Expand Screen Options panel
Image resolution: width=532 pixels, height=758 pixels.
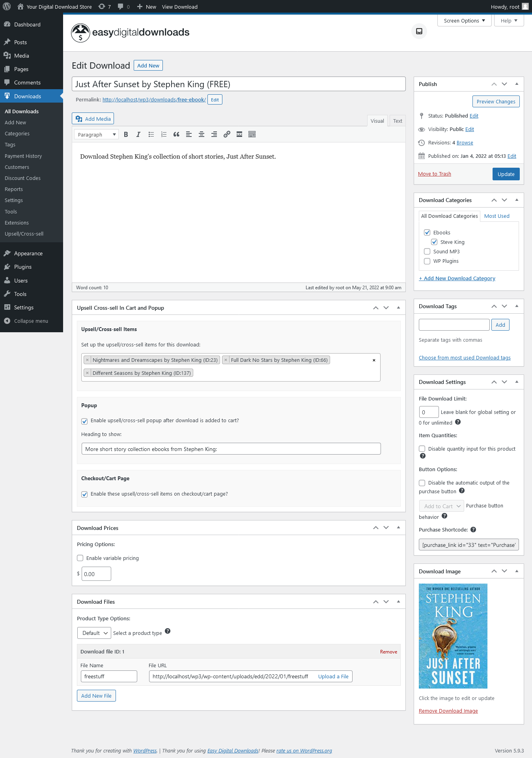pos(465,21)
